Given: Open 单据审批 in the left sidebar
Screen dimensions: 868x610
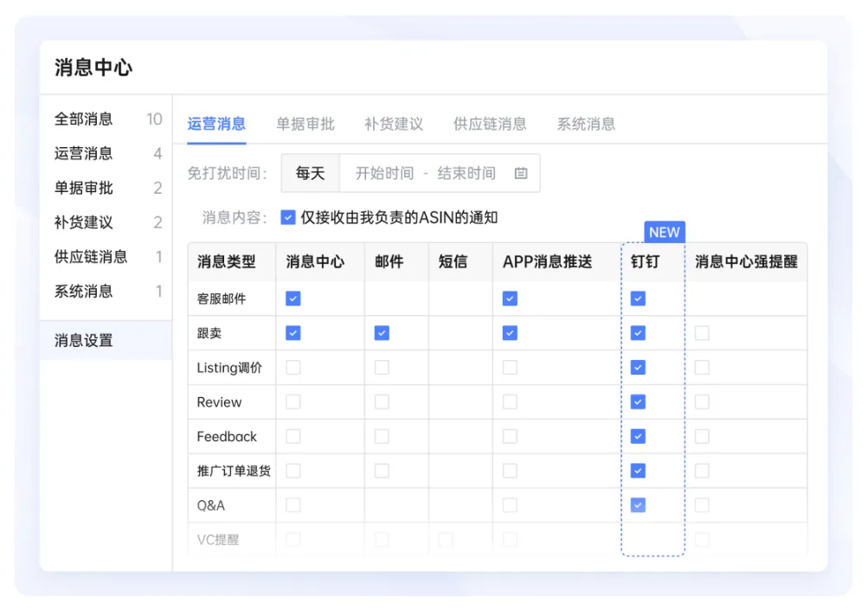Looking at the screenshot, I should tap(106, 188).
